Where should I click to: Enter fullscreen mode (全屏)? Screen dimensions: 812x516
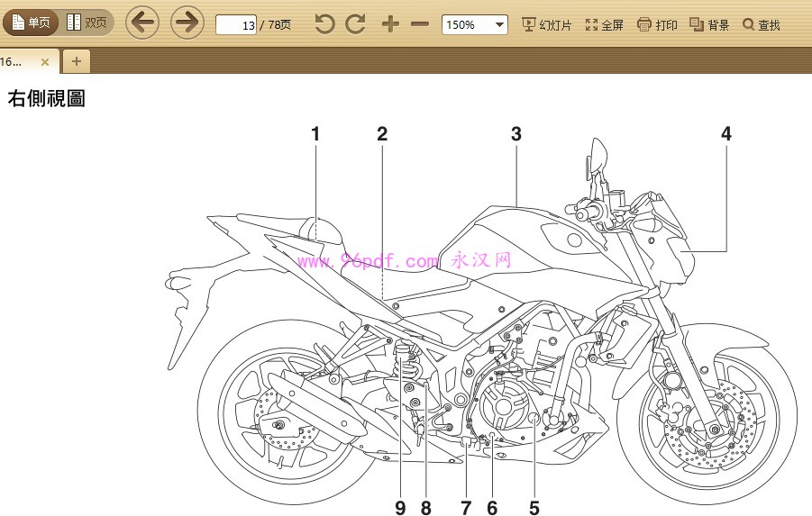pos(604,25)
